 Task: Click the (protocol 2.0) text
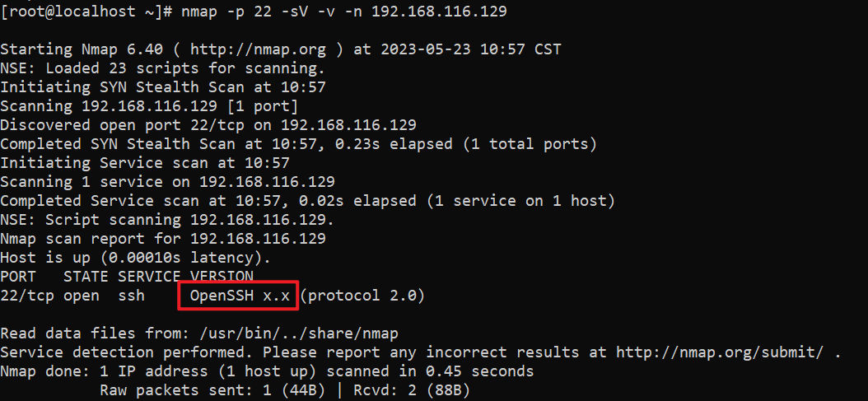pyautogui.click(x=362, y=296)
